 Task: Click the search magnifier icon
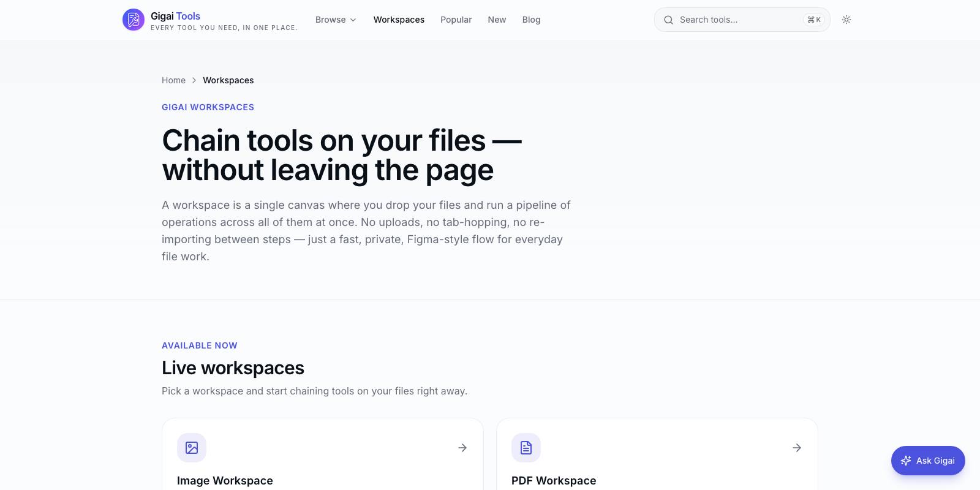tap(668, 20)
